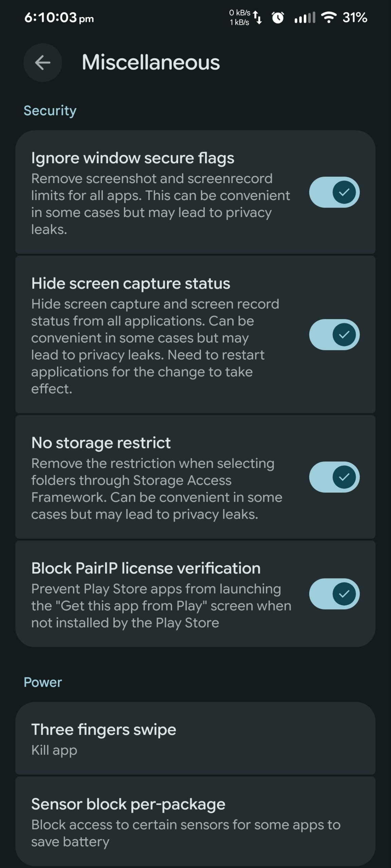Tap the Hide screen capture status description
Image resolution: width=391 pixels, height=868 pixels.
[x=155, y=346]
